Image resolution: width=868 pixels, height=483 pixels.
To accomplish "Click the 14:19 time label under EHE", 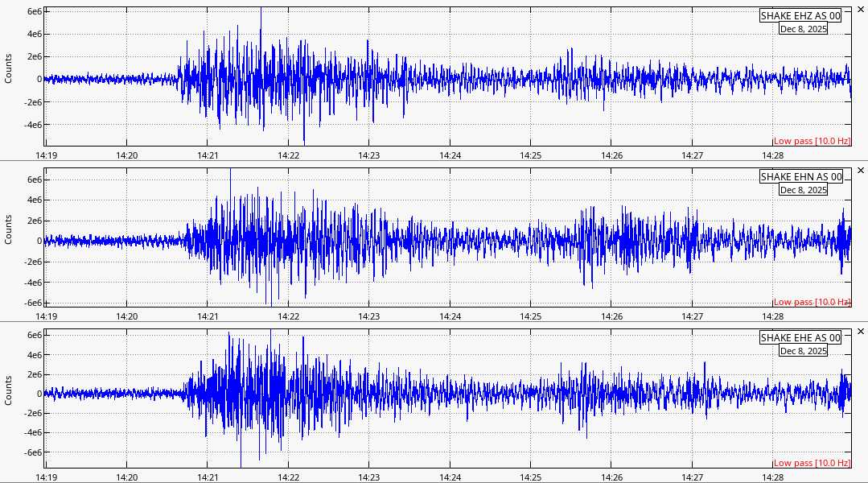I will click(x=46, y=477).
